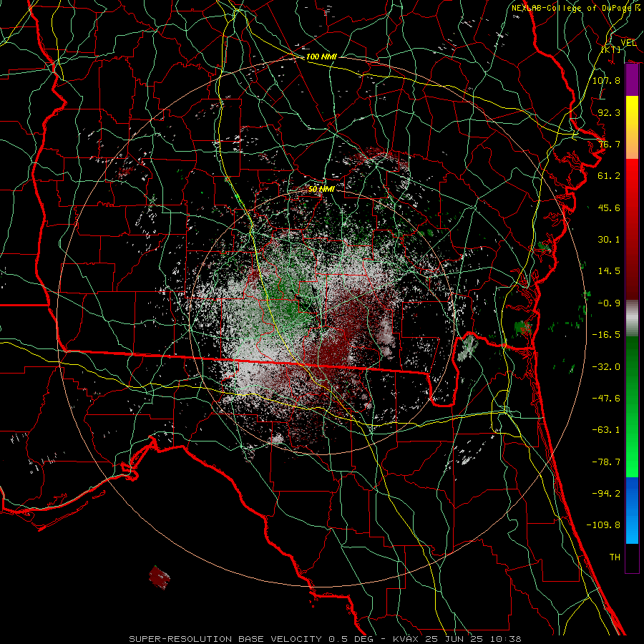Viewport: 644px width, 644px height.
Task: Click the 92.3 legend value
Action: tap(609, 112)
